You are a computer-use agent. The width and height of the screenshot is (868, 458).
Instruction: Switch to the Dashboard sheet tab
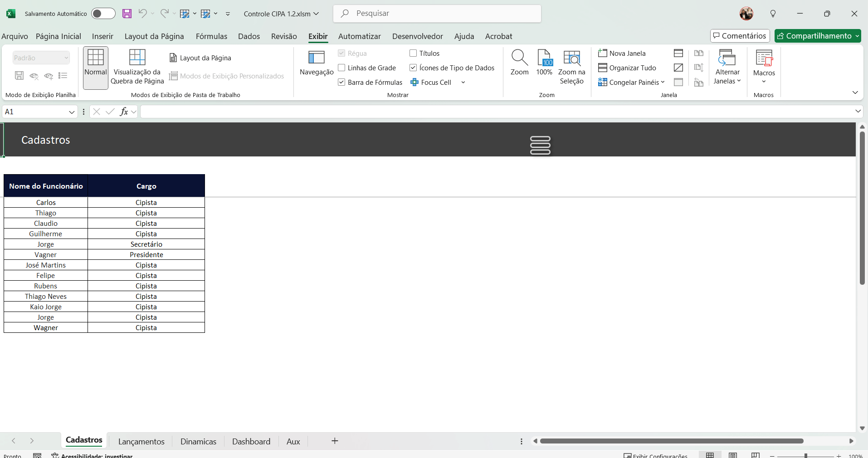click(x=251, y=441)
